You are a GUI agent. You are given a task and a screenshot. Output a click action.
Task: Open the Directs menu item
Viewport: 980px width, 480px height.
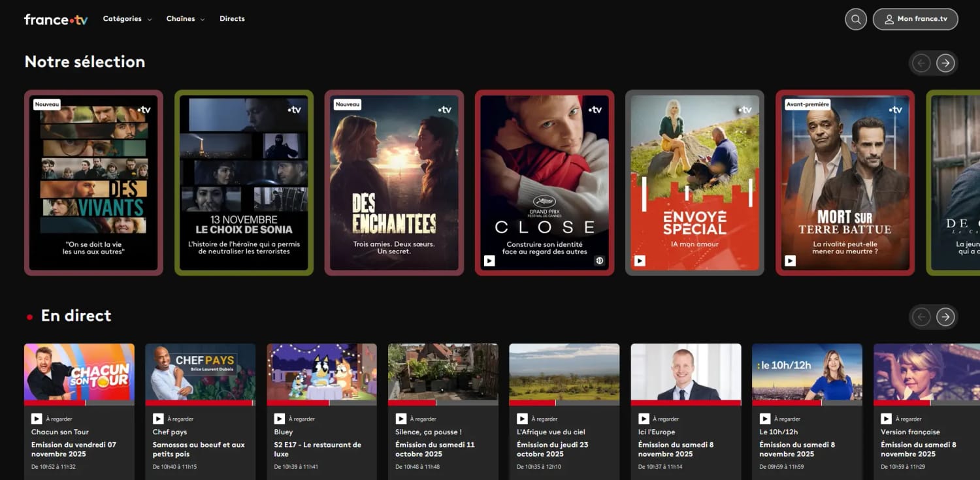pos(232,19)
